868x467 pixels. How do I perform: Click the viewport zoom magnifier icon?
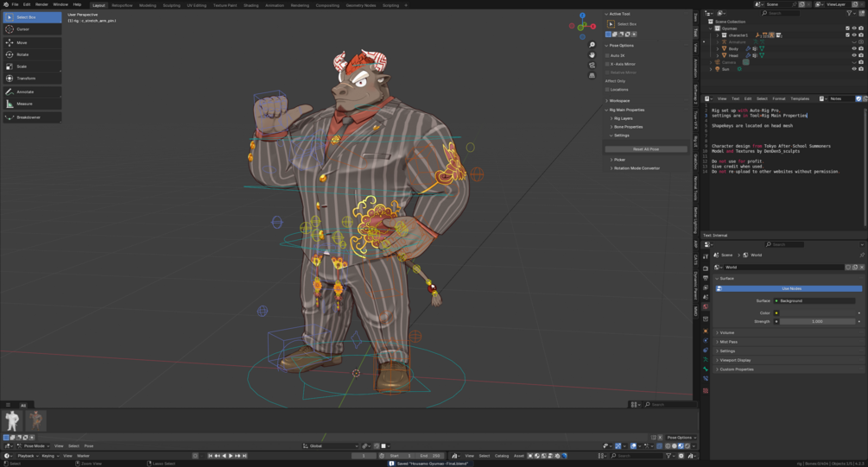point(592,45)
